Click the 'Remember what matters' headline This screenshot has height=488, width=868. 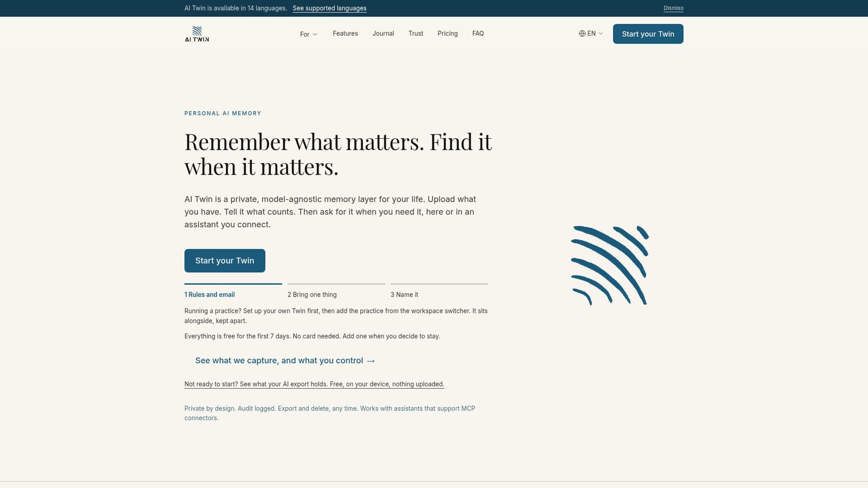(x=338, y=154)
